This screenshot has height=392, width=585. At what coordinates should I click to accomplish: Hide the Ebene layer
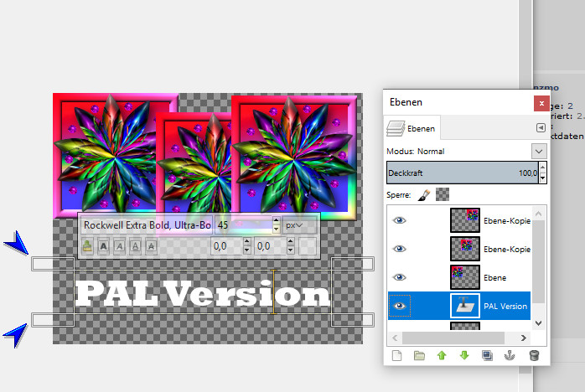pos(399,277)
